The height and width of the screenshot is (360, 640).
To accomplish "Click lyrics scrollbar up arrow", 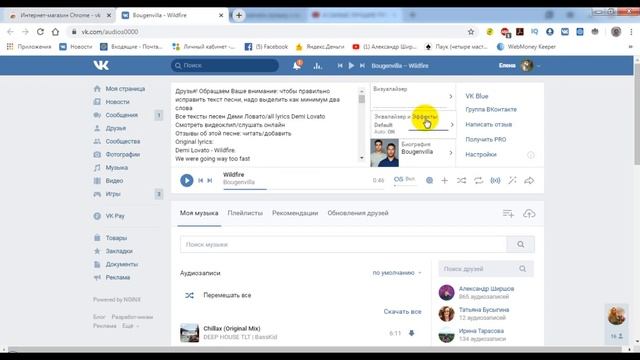I will coord(362,91).
